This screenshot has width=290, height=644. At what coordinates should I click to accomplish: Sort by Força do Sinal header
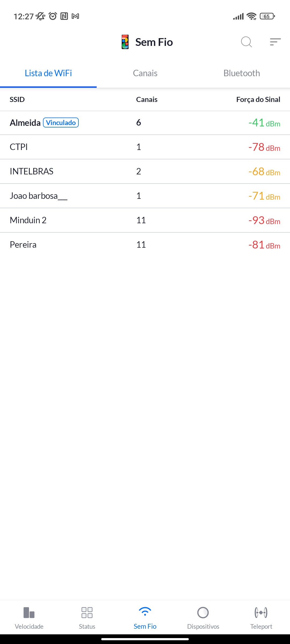pos(258,100)
